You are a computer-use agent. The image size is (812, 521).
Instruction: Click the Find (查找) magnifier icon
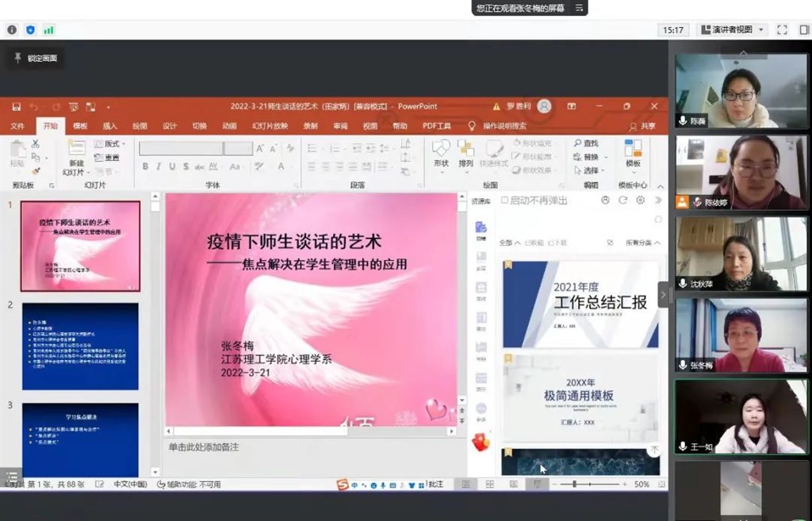point(577,143)
